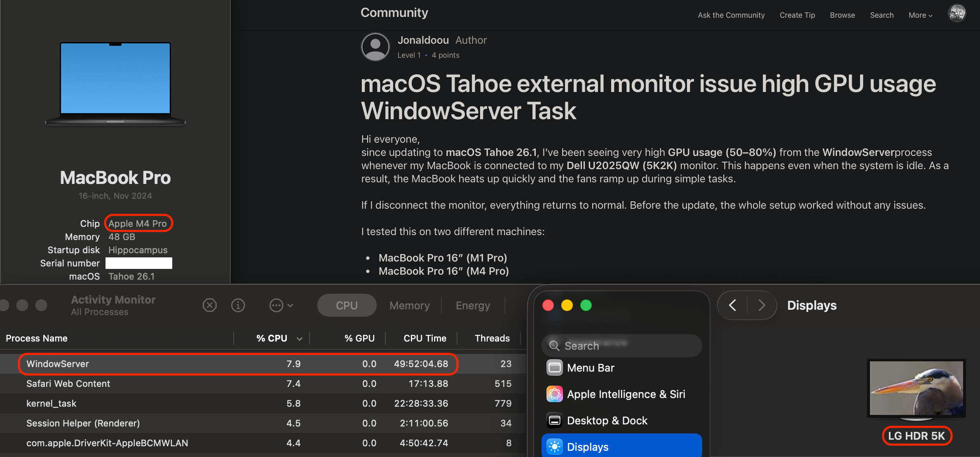Select the Menu Bar settings icon
This screenshot has height=457, width=980.
[x=555, y=367]
